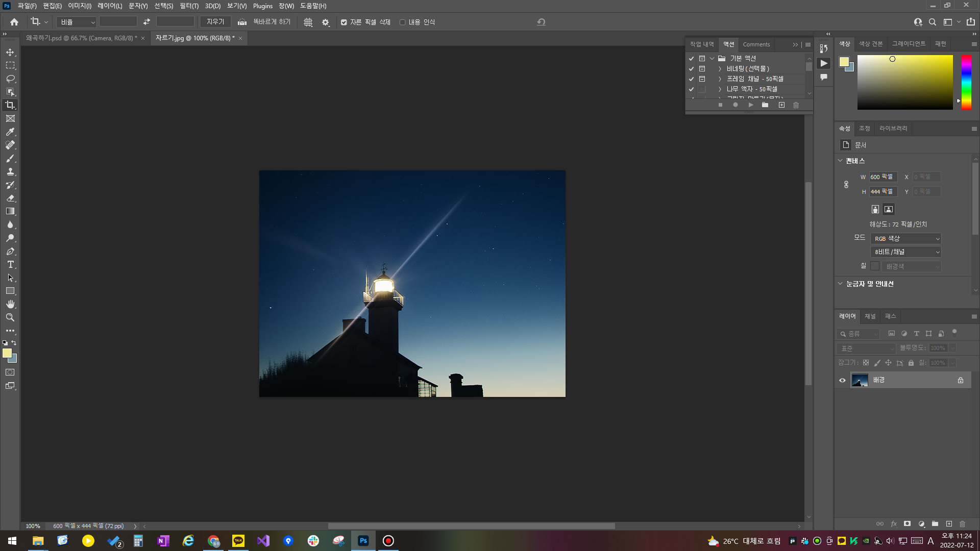Select the Eyedropper tool
Screen dimensions: 980x551
(10, 132)
